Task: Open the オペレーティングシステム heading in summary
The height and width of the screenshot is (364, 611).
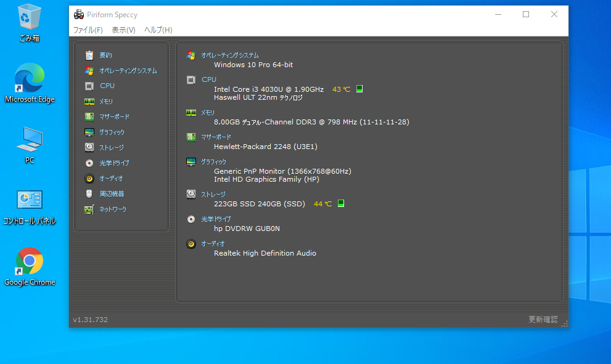Action: pos(229,55)
